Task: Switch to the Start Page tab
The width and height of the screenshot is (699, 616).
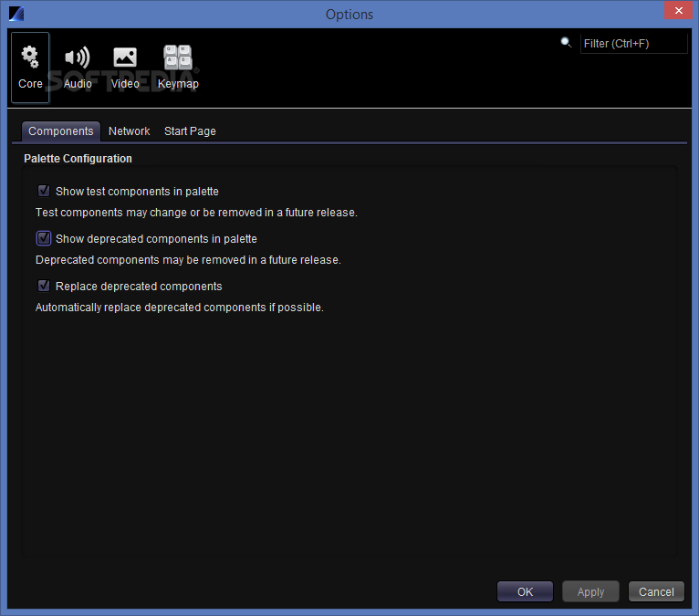Action: (190, 131)
